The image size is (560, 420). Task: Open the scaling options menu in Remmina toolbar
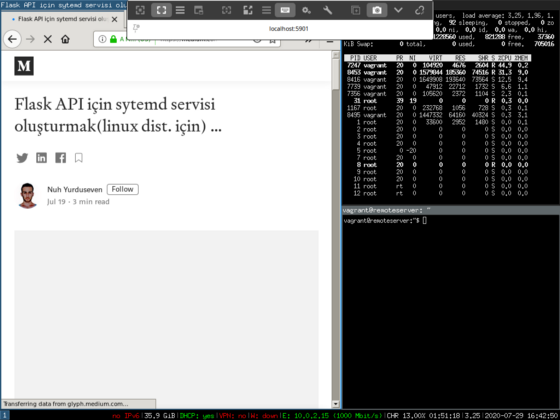click(x=266, y=10)
